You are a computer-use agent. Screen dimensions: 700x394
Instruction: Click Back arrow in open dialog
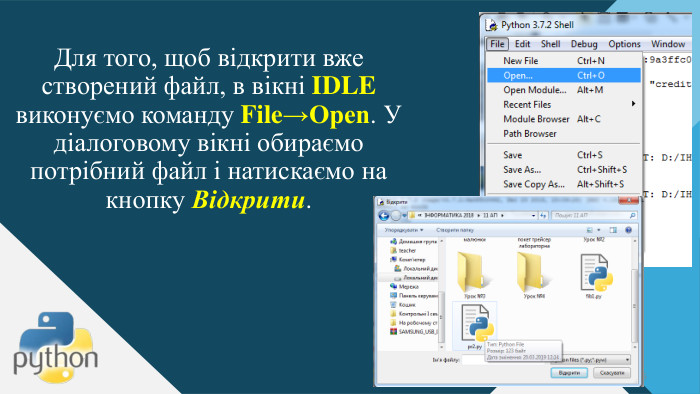click(x=383, y=216)
